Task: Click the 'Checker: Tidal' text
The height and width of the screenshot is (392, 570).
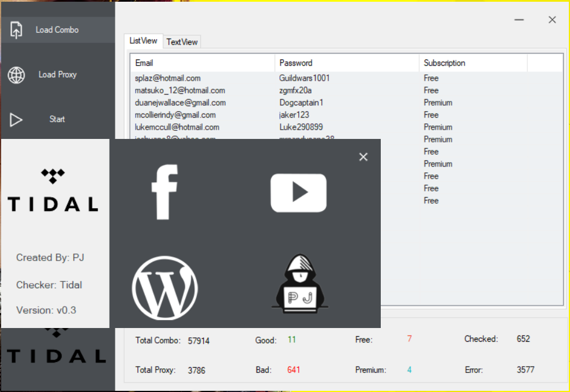Action: 49,285
